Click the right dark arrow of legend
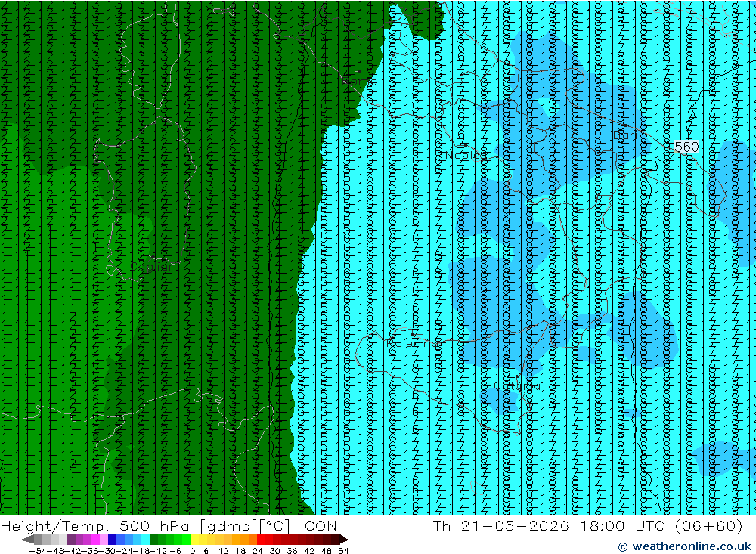 343,539
